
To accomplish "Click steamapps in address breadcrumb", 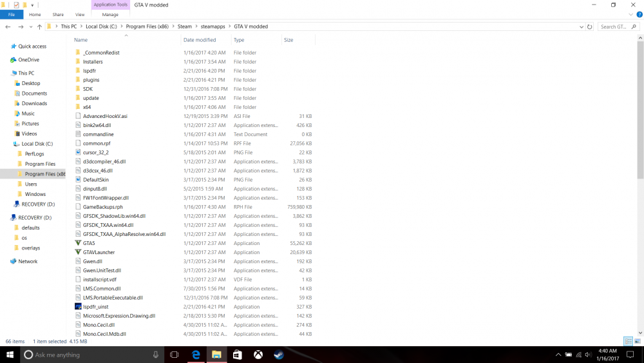I will click(x=213, y=26).
